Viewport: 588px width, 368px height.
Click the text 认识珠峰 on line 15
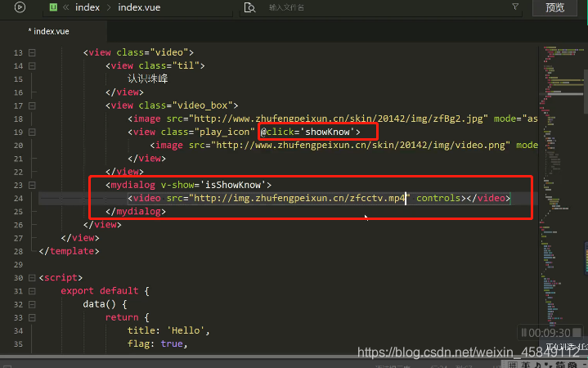(148, 79)
